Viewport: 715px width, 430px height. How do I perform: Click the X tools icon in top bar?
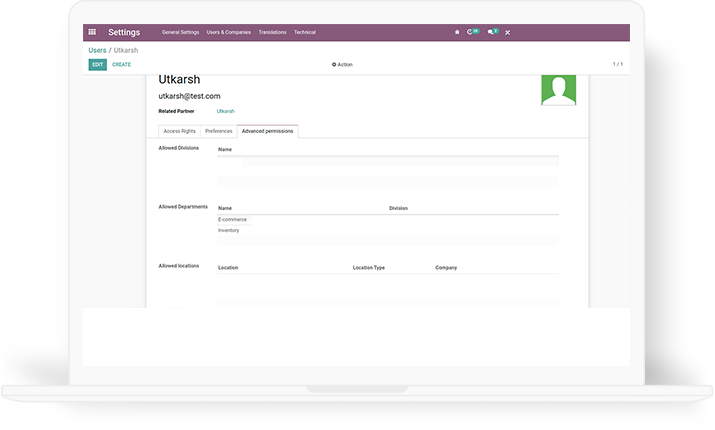click(508, 32)
